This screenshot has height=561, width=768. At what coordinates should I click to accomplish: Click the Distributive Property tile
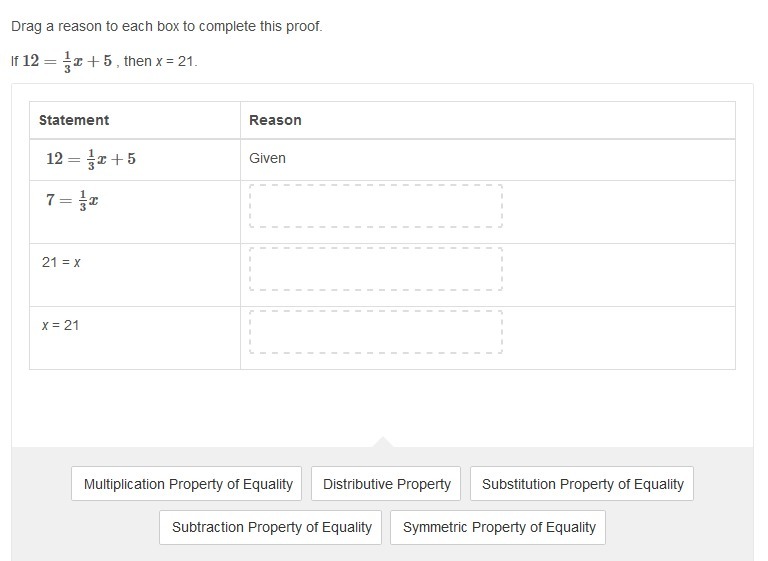(386, 484)
